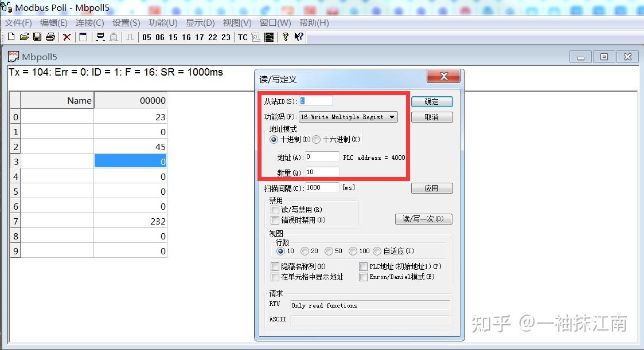Save the current document
The image size is (644, 350).
[37, 37]
